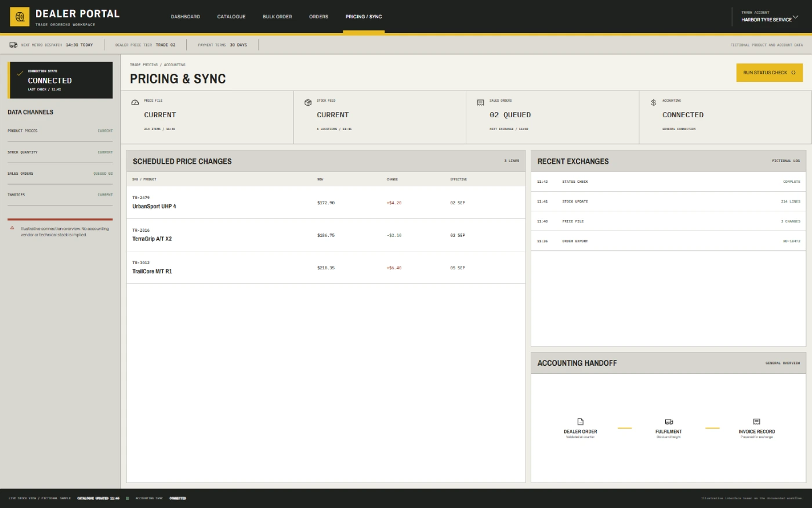Screen dimensions: 812x508
Task: Click Accounting Sync Connected footer status
Action: click(x=161, y=498)
